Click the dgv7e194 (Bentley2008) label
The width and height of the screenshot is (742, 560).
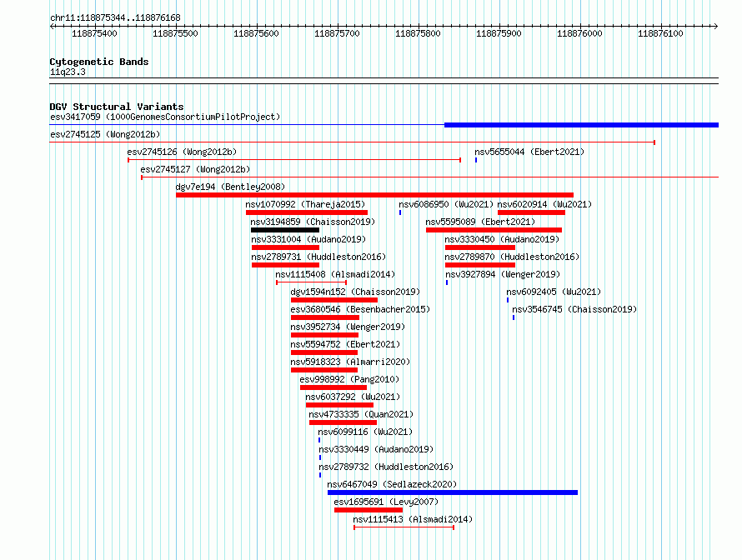[230, 187]
